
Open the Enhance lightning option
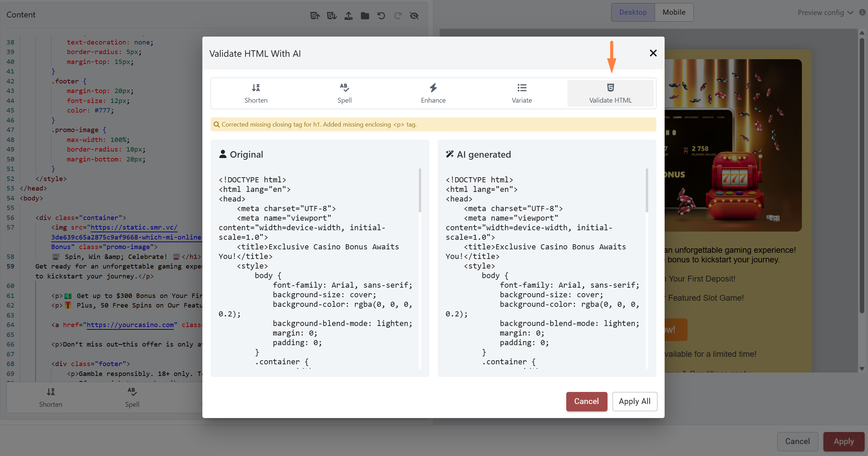433,93
